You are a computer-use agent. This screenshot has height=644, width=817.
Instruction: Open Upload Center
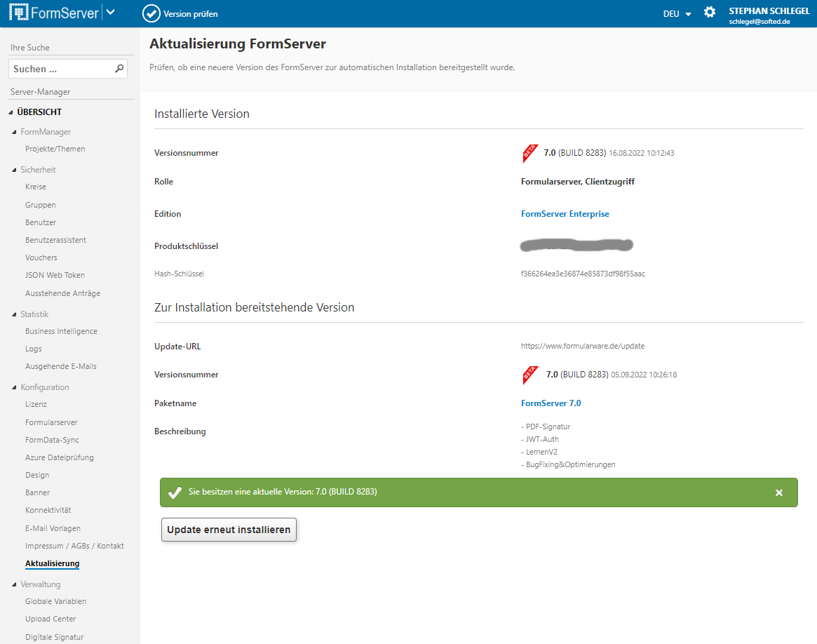point(50,619)
